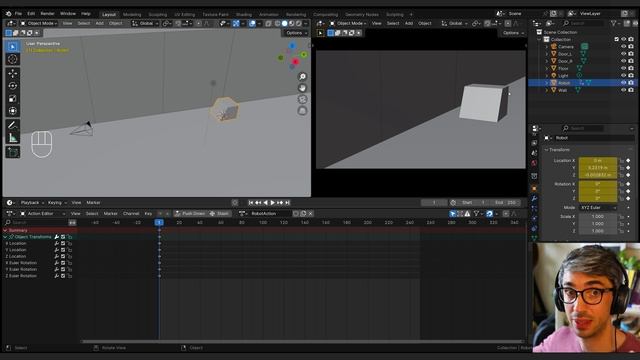Jump to the last frame
640x360 pixels.
point(287,202)
